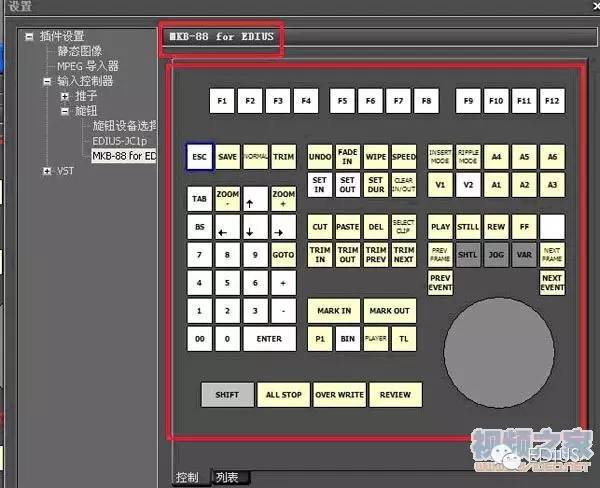Select the BIN key
Image resolution: width=600 pixels, height=488 pixels.
pyautogui.click(x=348, y=339)
